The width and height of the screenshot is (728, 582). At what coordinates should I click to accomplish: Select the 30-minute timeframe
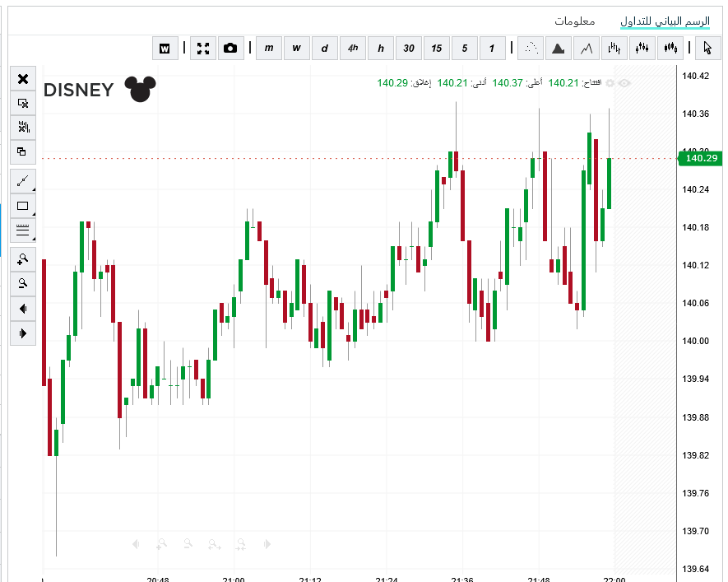pyautogui.click(x=409, y=49)
